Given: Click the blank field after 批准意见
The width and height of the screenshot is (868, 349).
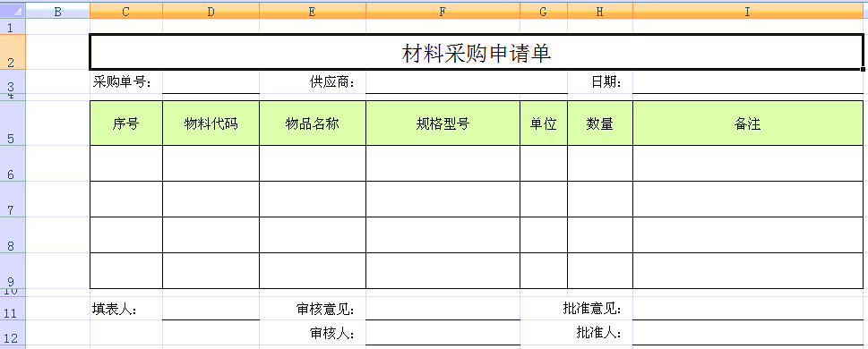Looking at the screenshot, I should (748, 308).
